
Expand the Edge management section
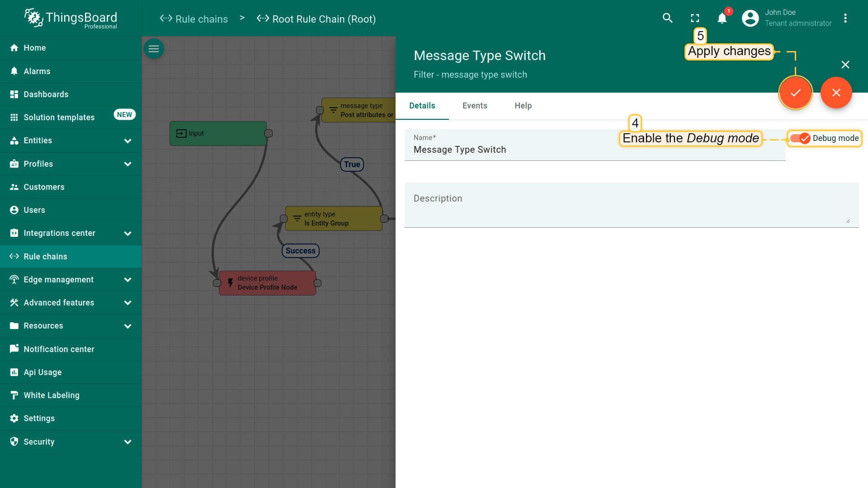[x=127, y=280]
